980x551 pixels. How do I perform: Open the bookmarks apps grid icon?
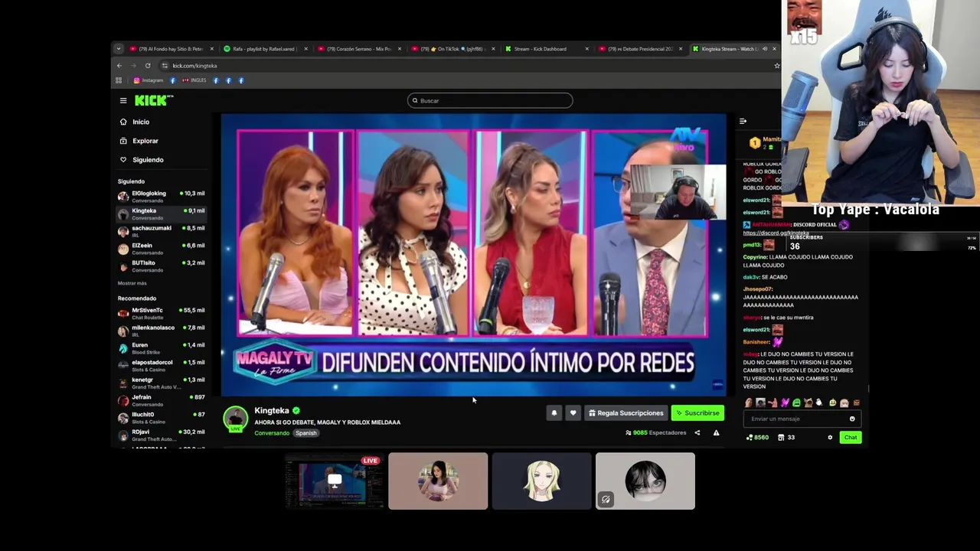119,80
